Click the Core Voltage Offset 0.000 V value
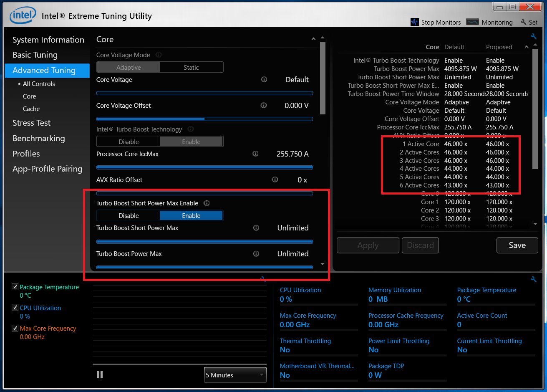 coord(297,105)
